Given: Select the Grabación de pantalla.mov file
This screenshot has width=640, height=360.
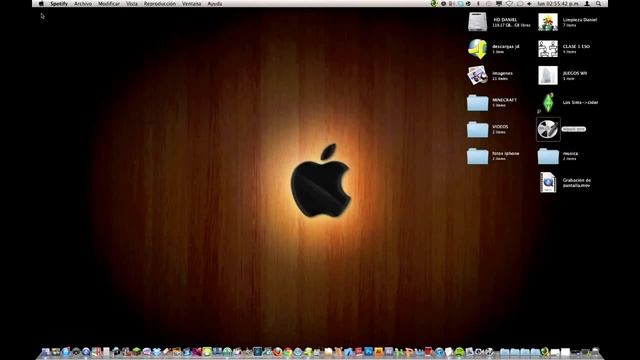Looking at the screenshot, I should point(548,182).
